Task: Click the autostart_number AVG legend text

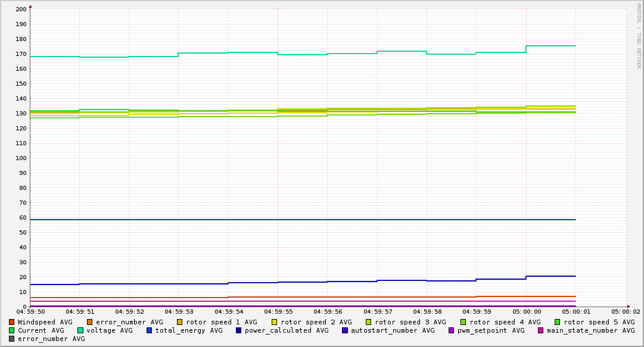Action: [393, 330]
